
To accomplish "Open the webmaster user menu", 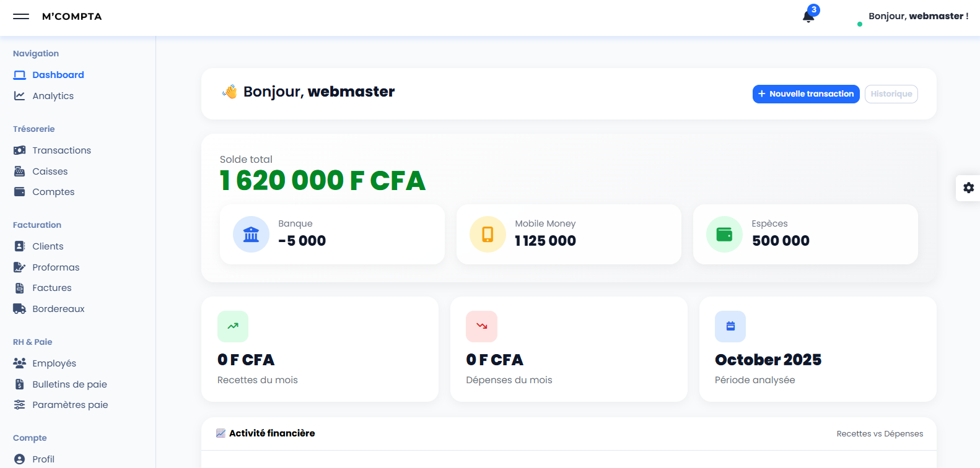I will pyautogui.click(x=918, y=16).
